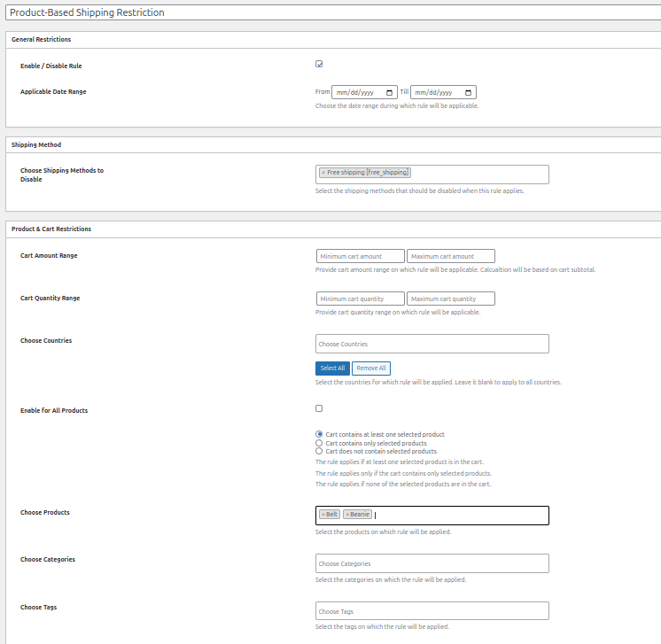Click the Cart Quantity Range label
This screenshot has width=661, height=644.
click(x=51, y=298)
